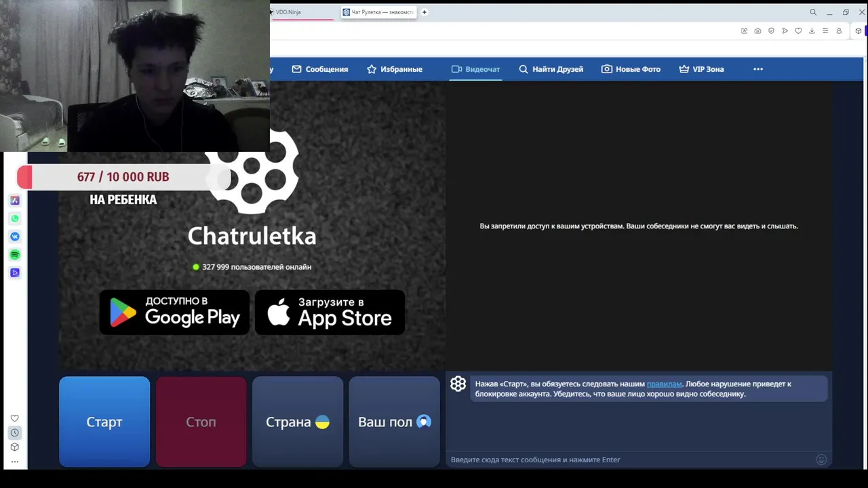Open downloads toolbar icon
The width and height of the screenshot is (868, 488).
click(x=812, y=30)
